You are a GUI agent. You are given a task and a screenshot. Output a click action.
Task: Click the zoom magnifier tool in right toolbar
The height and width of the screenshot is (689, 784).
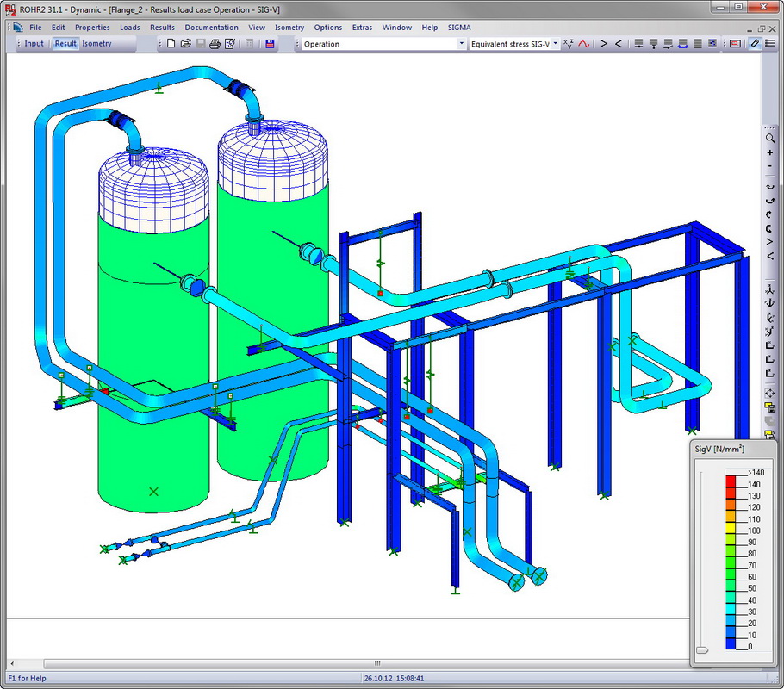click(x=770, y=138)
